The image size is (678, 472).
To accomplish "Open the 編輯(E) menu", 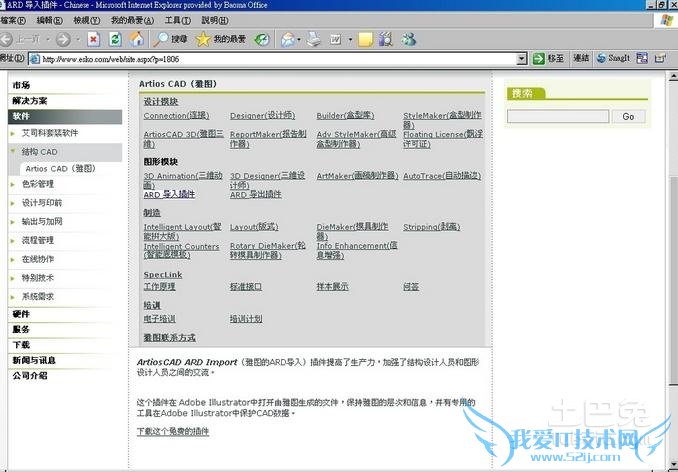I will click(x=50, y=20).
